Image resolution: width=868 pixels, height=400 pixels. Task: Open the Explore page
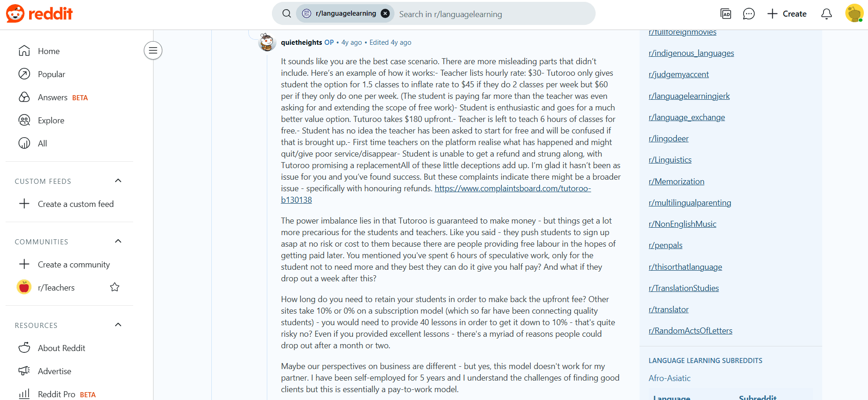coord(51,120)
